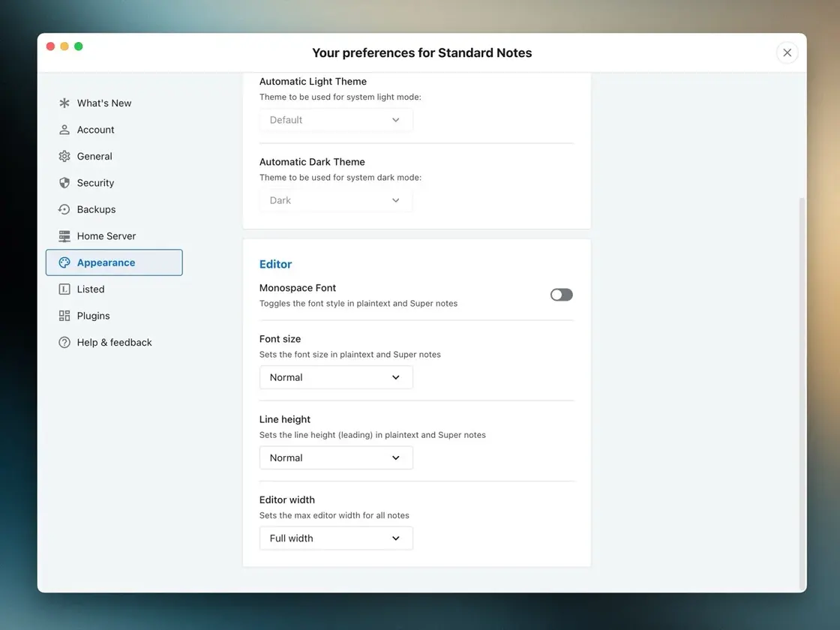Click the green window zoom button

(x=79, y=46)
